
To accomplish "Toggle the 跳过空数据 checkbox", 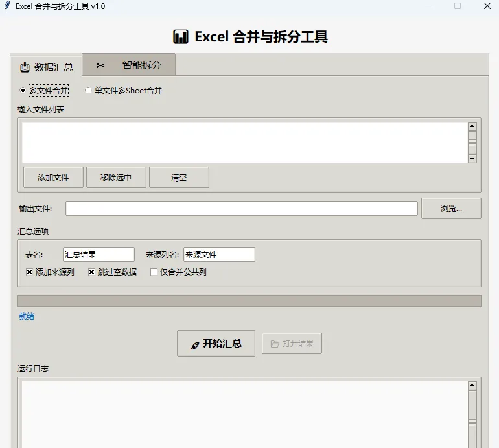I will [x=113, y=272].
